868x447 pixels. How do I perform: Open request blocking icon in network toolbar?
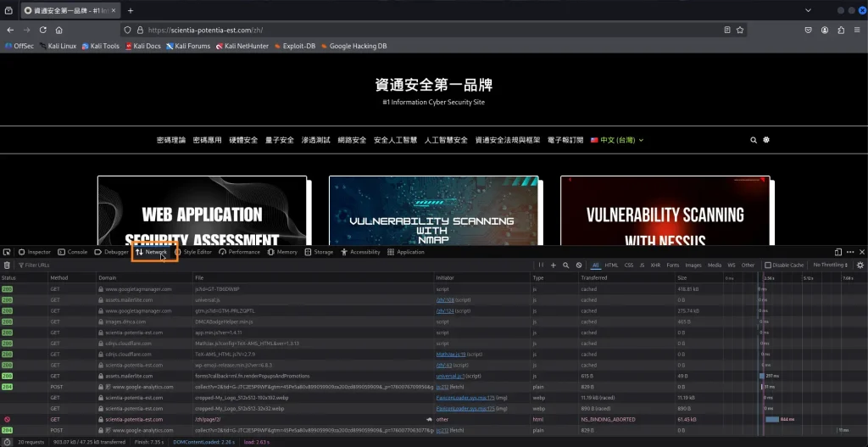579,265
